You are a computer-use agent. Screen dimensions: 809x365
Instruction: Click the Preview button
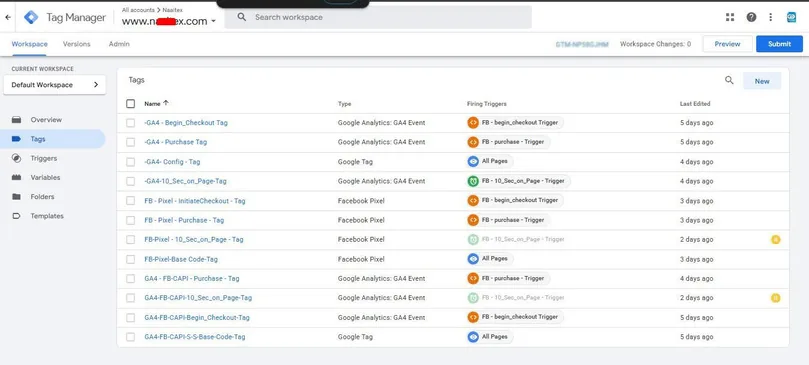(x=727, y=44)
